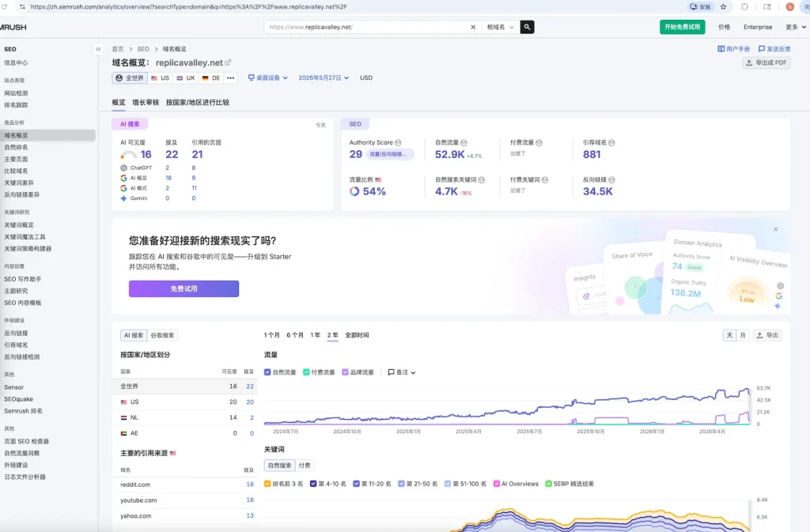Click the search magnifier button
Image resolution: width=810 pixels, height=532 pixels.
click(x=527, y=27)
